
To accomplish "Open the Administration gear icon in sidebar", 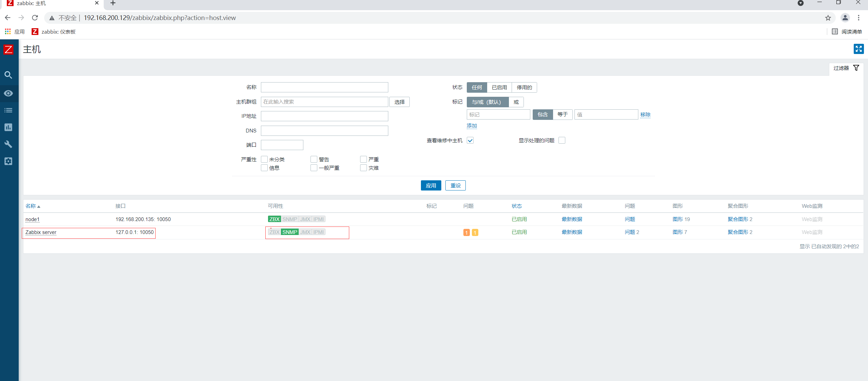I will click(8, 161).
